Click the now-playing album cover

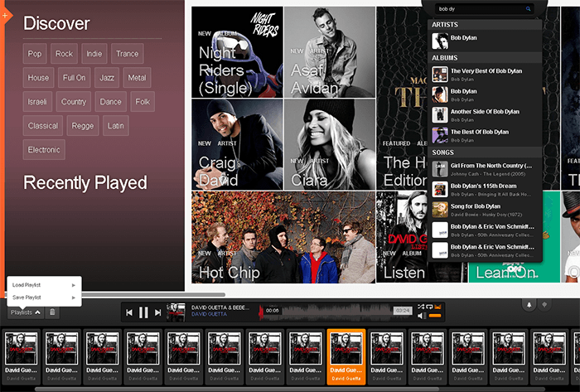(176, 312)
